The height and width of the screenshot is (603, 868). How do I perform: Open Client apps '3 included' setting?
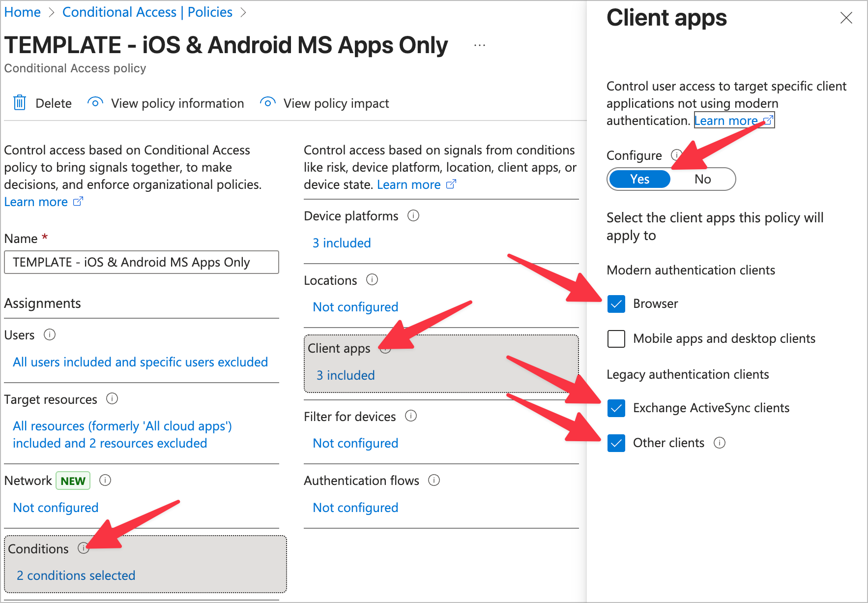point(346,375)
